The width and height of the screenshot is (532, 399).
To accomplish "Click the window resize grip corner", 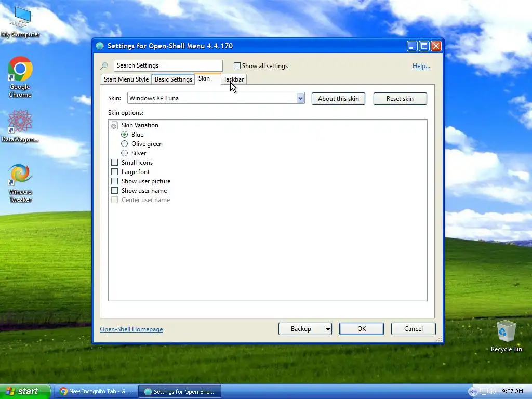I will click(x=439, y=339).
